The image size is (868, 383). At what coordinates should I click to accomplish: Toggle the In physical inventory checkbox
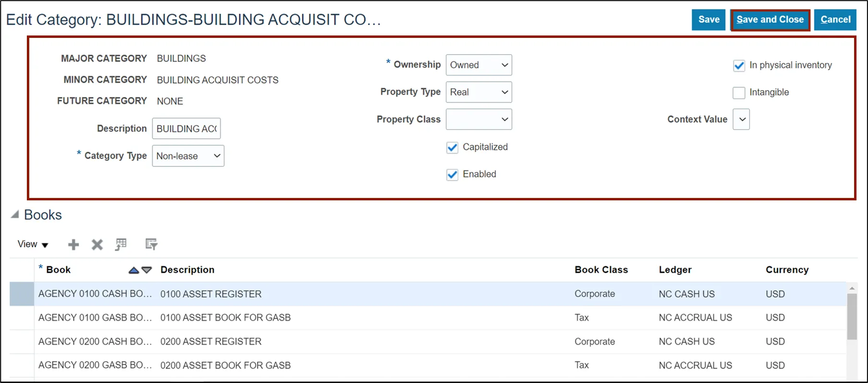click(x=739, y=66)
